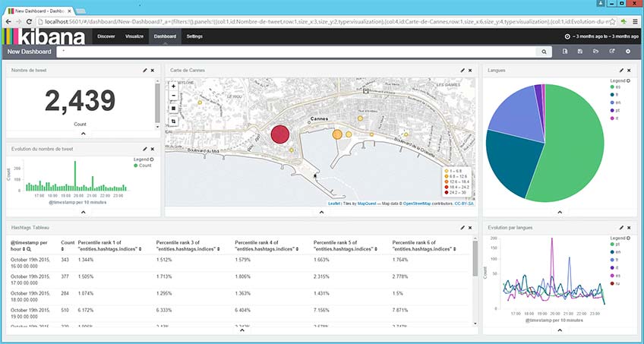This screenshot has width=644, height=344.
Task: Expand spy panel under Nombre de tweet
Action: click(83, 134)
